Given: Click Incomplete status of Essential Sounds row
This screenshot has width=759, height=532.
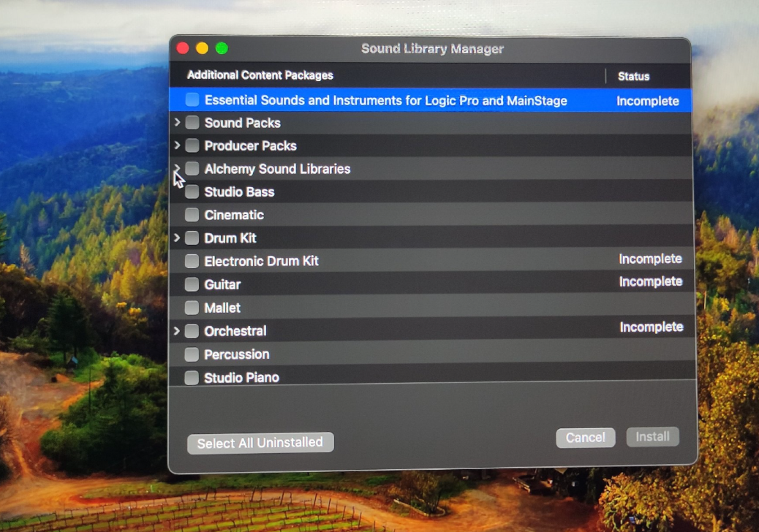Looking at the screenshot, I should (x=648, y=101).
